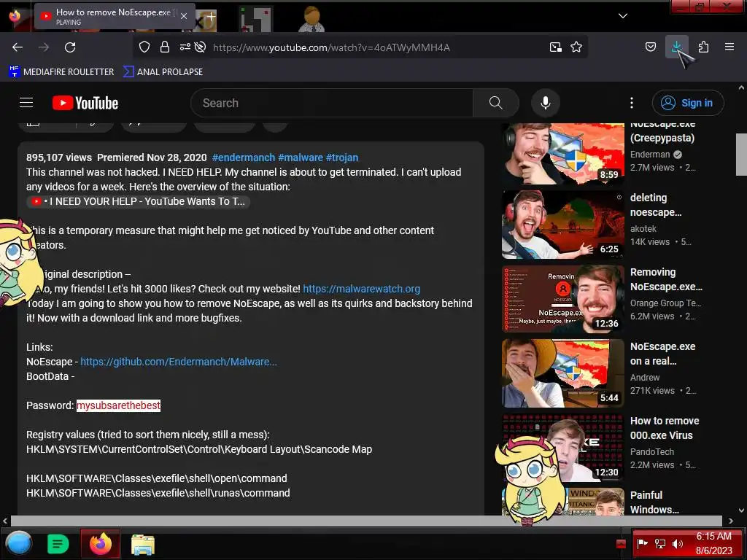
Task: Click the autoplay blocked icon
Action: coord(201,47)
